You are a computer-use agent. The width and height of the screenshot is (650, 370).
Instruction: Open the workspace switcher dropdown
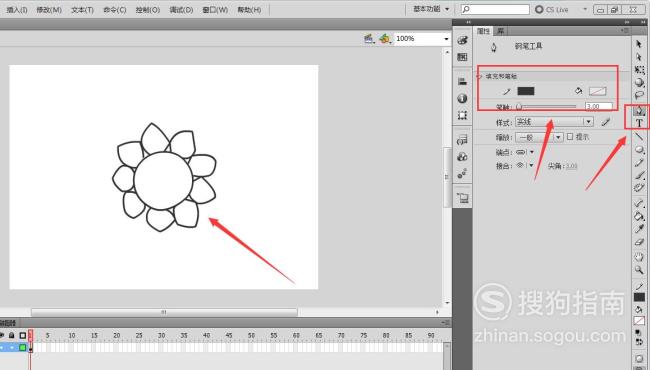coord(431,9)
